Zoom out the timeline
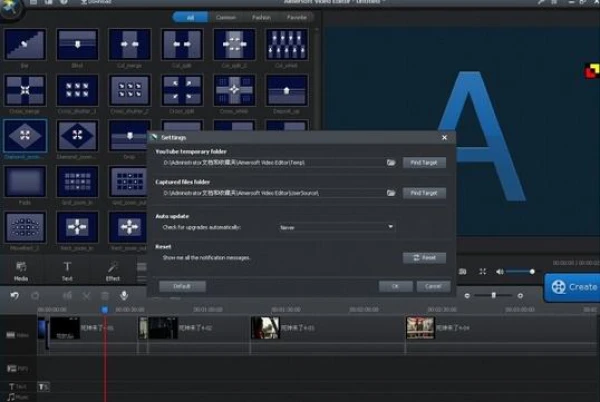 [x=467, y=296]
